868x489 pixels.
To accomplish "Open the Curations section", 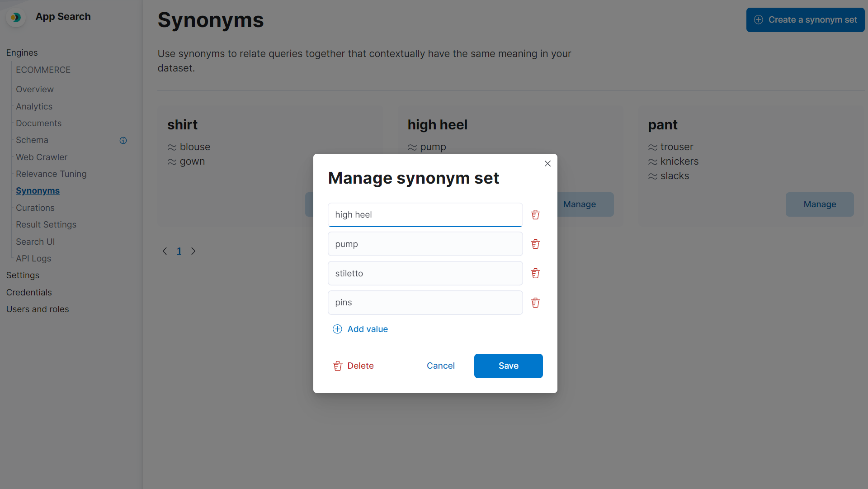I will [x=35, y=208].
